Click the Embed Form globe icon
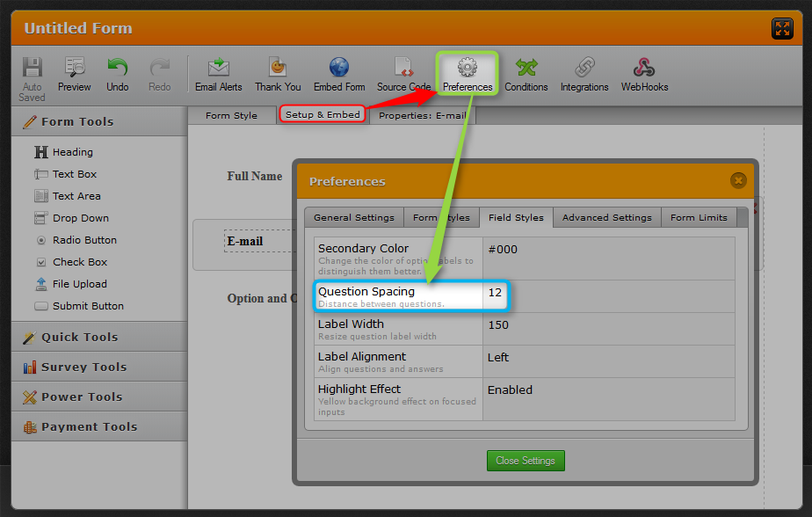 (339, 69)
